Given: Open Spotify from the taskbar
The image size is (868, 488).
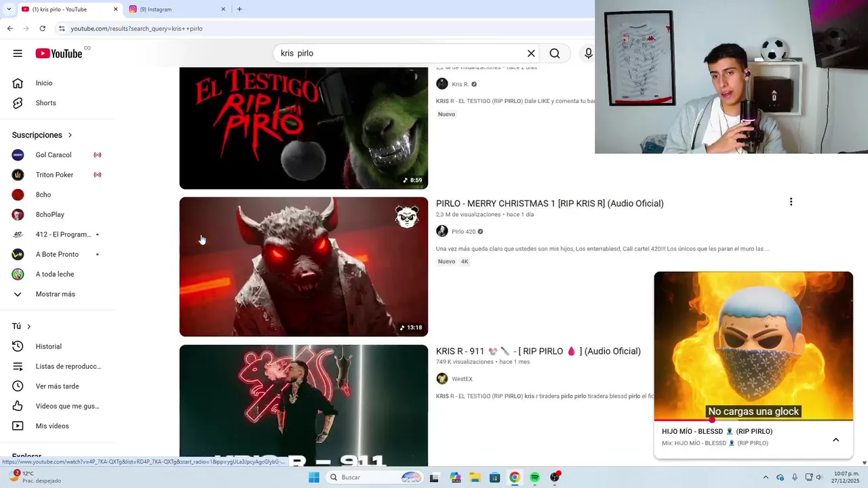Looking at the screenshot, I should (x=535, y=477).
